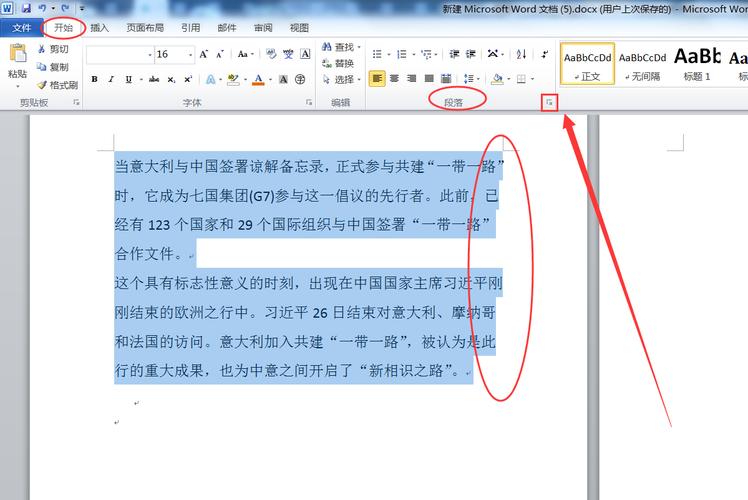Open the paste options arrow under 粘贴
Viewport: 748px width, 500px height.
click(x=18, y=86)
